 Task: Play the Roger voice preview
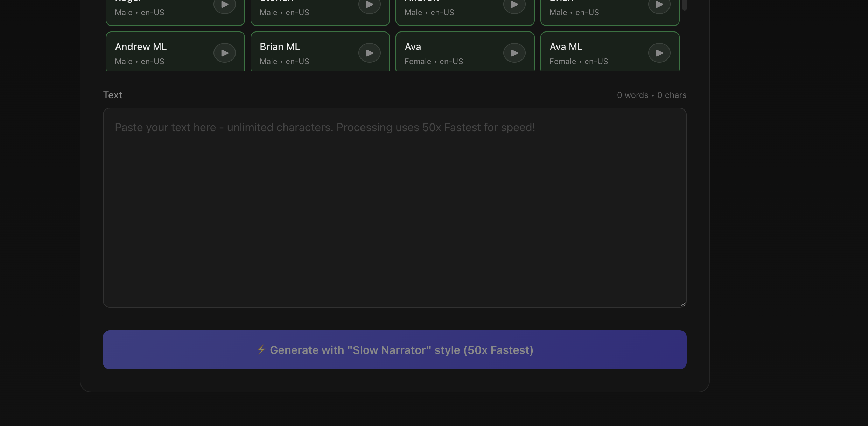(224, 5)
